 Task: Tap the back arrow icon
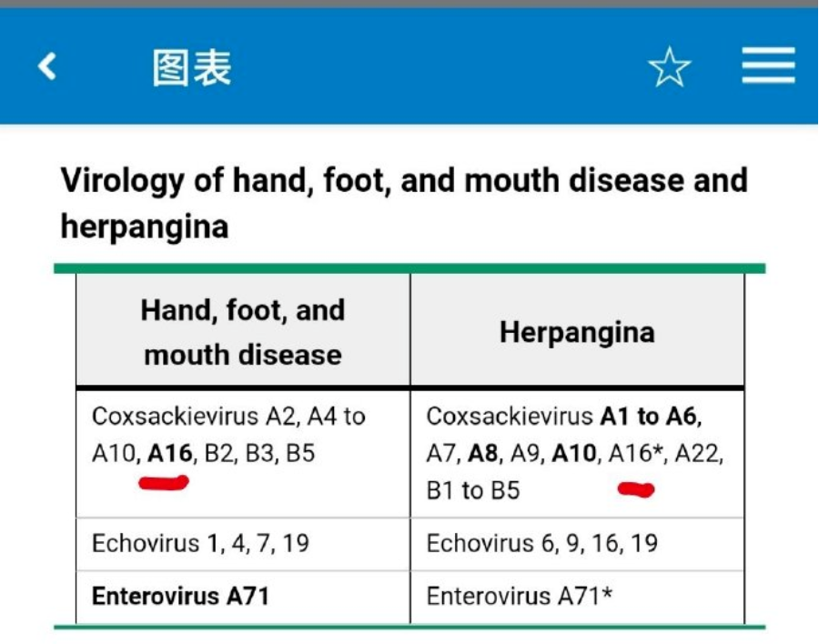47,65
